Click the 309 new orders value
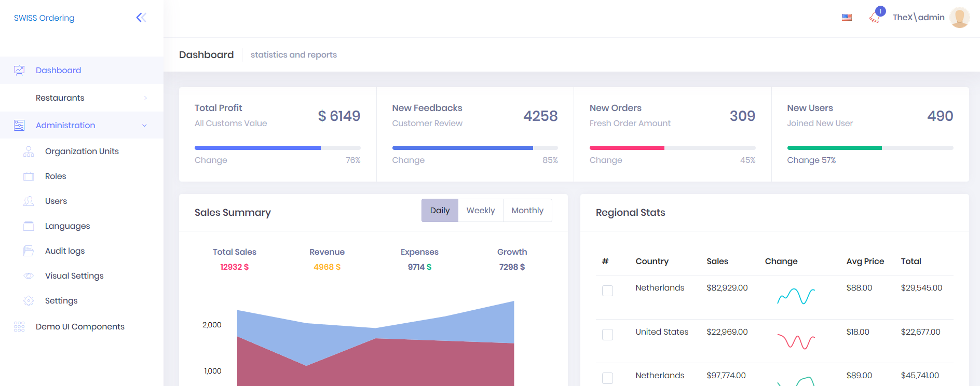This screenshot has height=386, width=980. coord(742,116)
